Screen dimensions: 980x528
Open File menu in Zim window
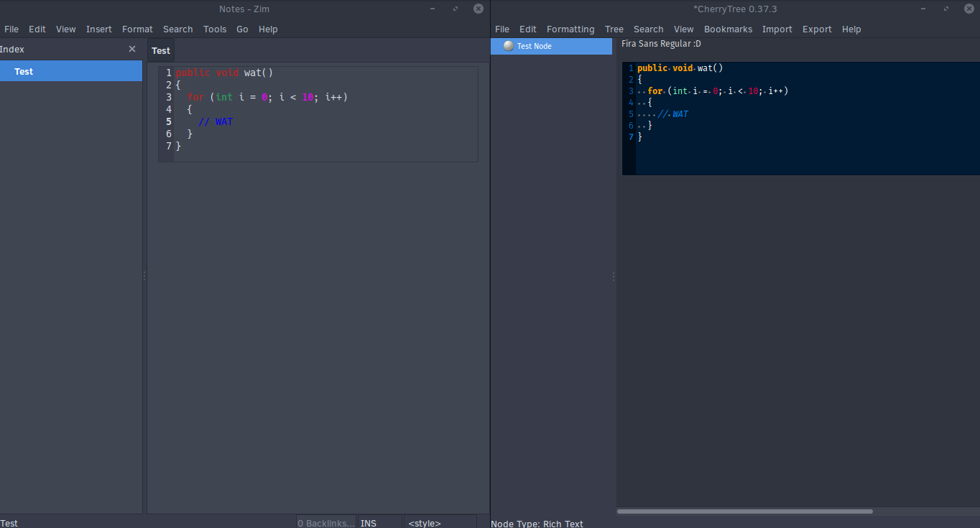[x=11, y=29]
